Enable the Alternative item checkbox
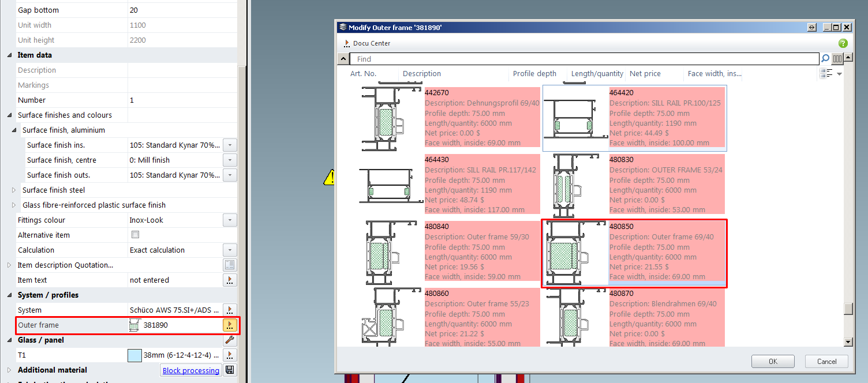868x383 pixels. (135, 235)
